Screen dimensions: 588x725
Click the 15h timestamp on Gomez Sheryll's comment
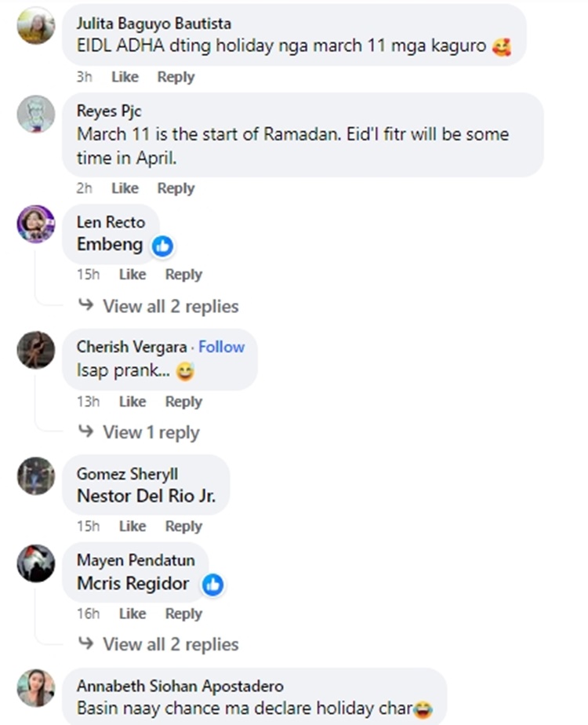[88, 526]
